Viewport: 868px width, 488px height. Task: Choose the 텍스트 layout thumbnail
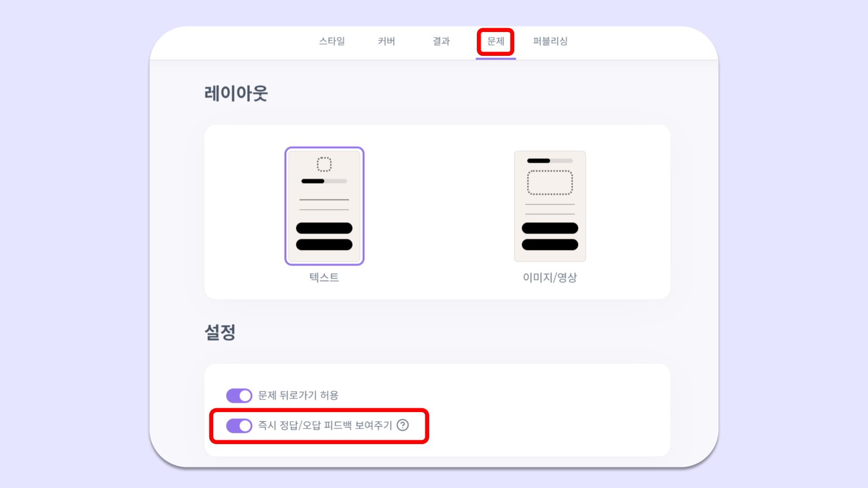coord(324,206)
